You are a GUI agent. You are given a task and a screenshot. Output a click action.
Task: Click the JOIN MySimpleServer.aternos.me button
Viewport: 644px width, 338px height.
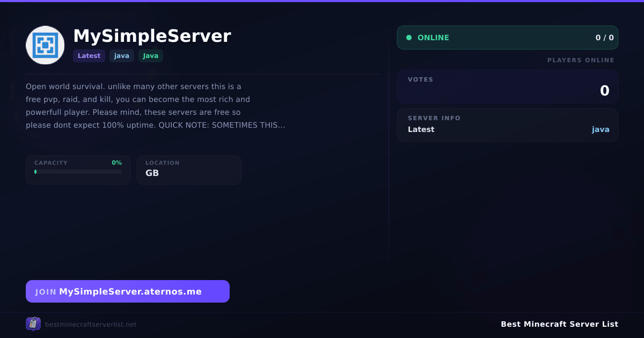point(128,291)
